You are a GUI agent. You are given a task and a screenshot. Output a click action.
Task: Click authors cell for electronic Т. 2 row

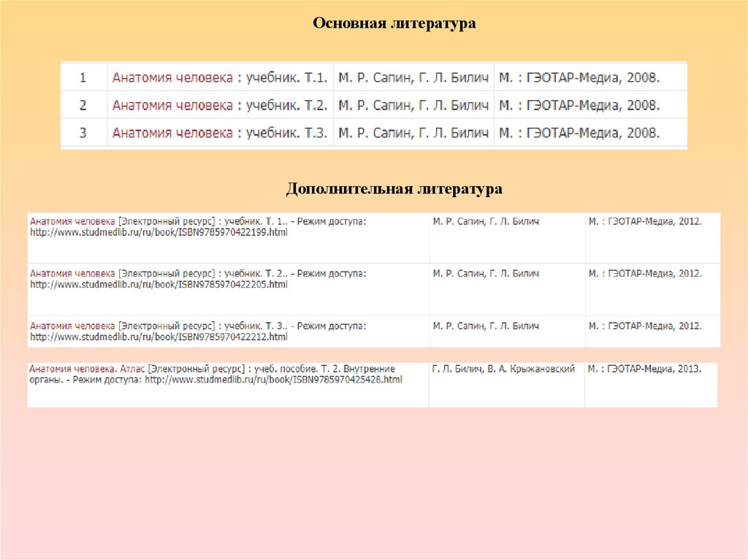(x=508, y=289)
